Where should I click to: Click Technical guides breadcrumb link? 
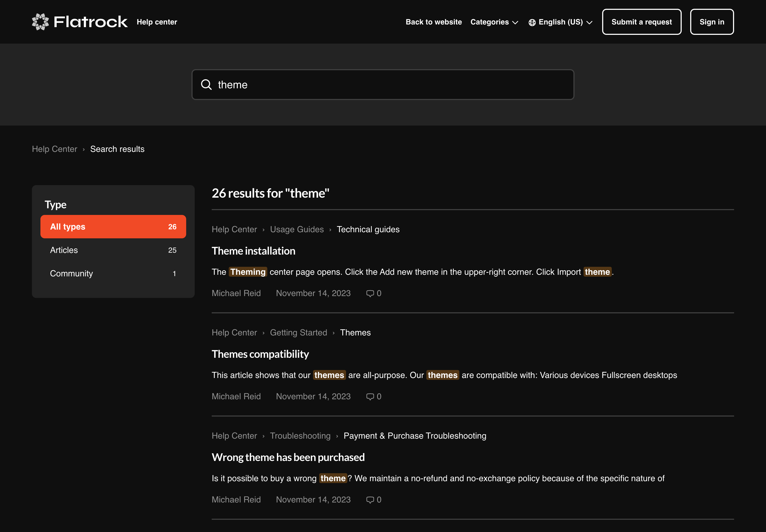tap(368, 229)
